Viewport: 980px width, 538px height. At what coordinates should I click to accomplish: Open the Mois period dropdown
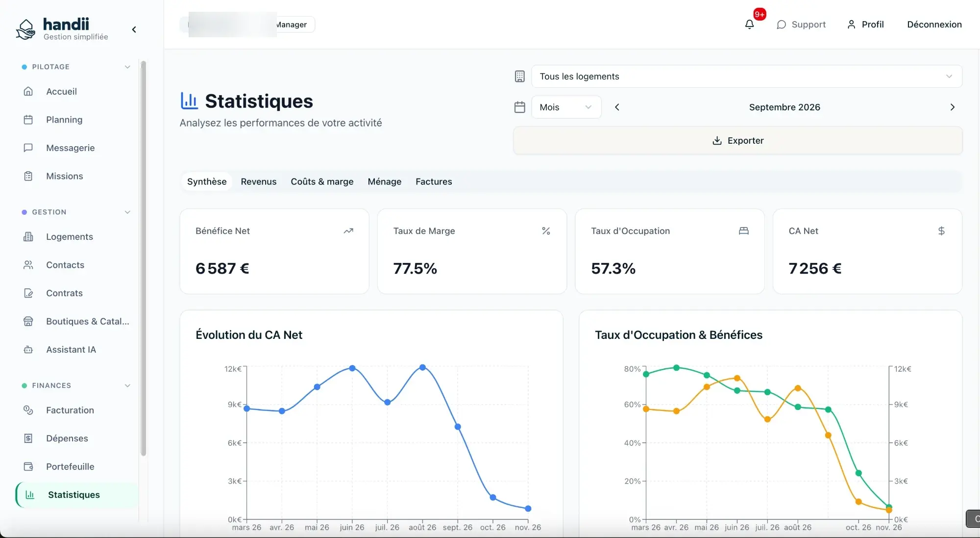(x=566, y=107)
